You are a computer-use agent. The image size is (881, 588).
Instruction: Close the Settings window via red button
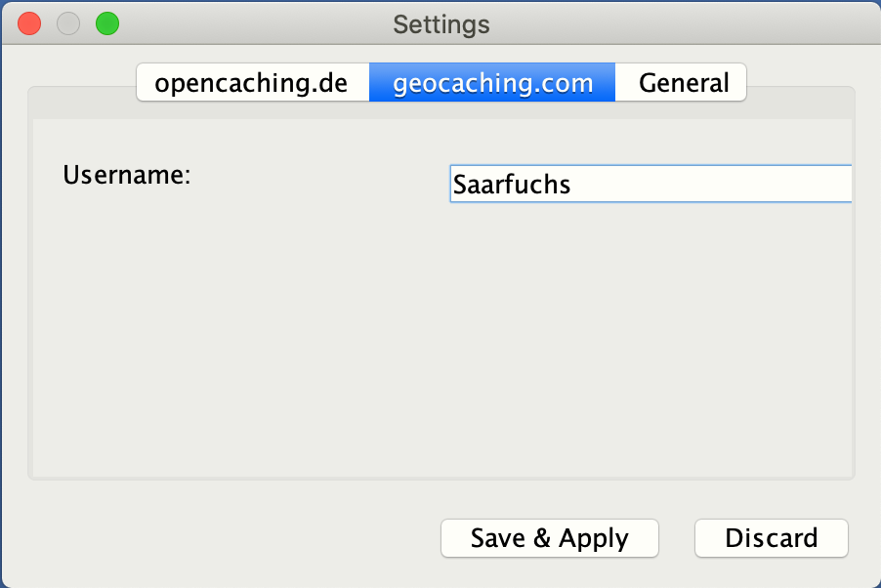[x=29, y=24]
